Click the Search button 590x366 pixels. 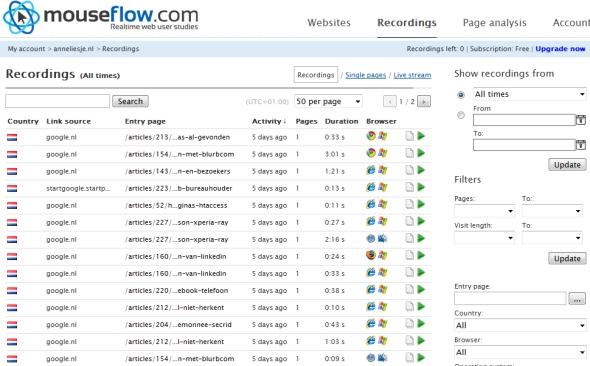130,101
